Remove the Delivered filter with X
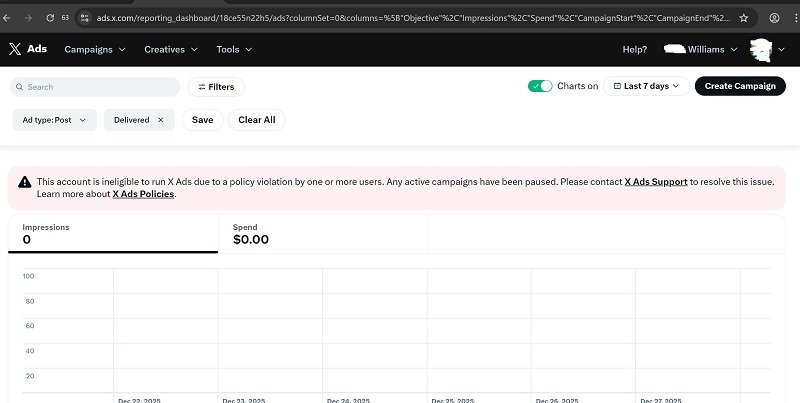Image resolution: width=800 pixels, height=403 pixels. (161, 120)
